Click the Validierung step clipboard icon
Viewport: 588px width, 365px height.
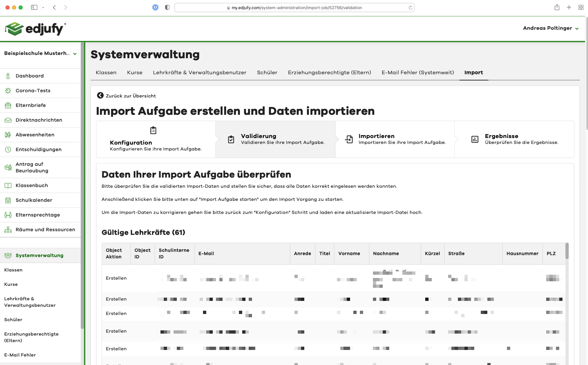(231, 139)
